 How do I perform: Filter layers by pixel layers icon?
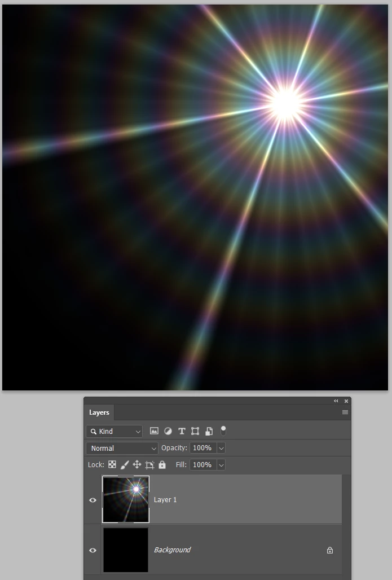(154, 431)
